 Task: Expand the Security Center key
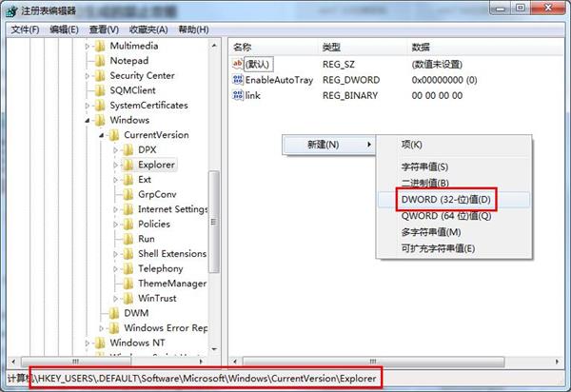[x=87, y=76]
